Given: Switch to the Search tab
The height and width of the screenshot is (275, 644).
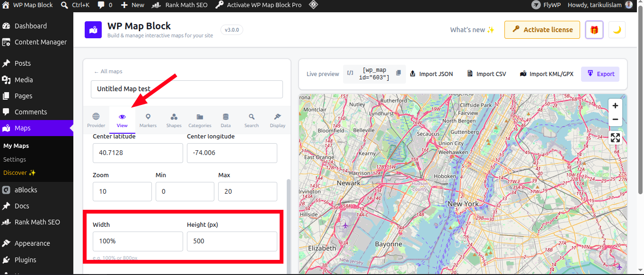Looking at the screenshot, I should [252, 120].
